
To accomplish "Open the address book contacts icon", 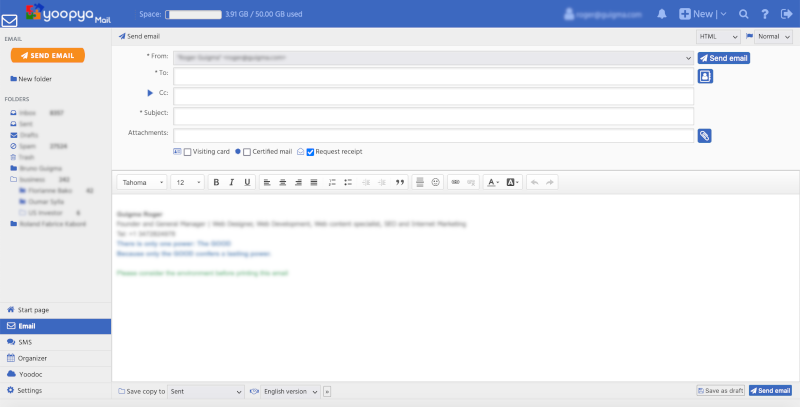I will pos(705,76).
